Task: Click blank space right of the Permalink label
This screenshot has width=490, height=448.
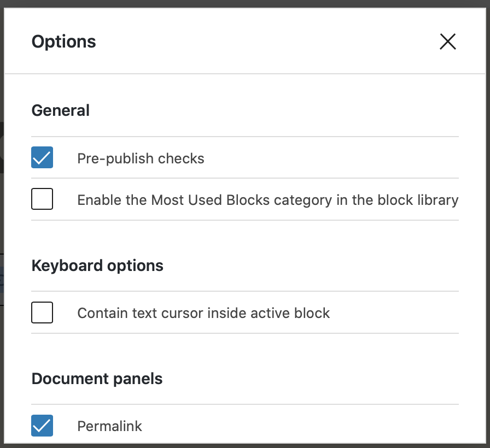Action: [x=301, y=426]
